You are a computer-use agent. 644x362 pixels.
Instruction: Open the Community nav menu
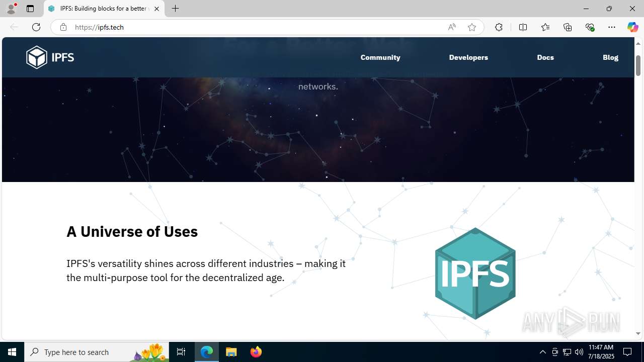380,57
